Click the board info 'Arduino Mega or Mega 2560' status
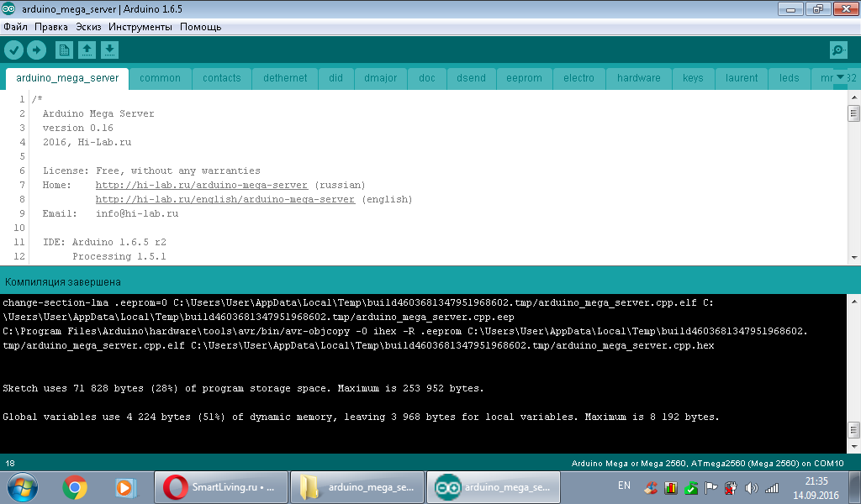 point(707,464)
